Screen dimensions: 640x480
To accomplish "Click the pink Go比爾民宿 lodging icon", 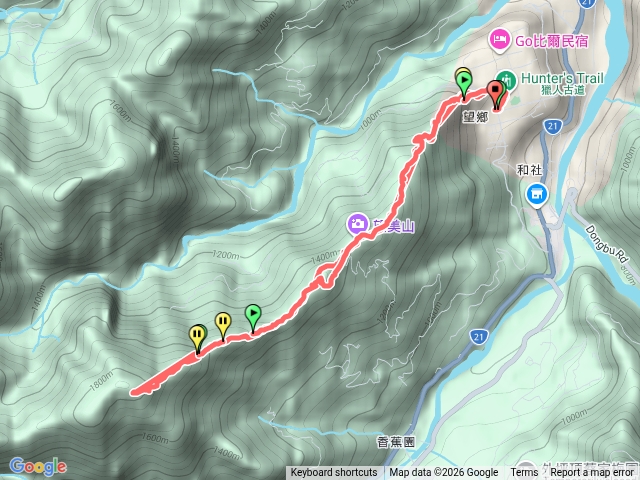I will (x=499, y=40).
